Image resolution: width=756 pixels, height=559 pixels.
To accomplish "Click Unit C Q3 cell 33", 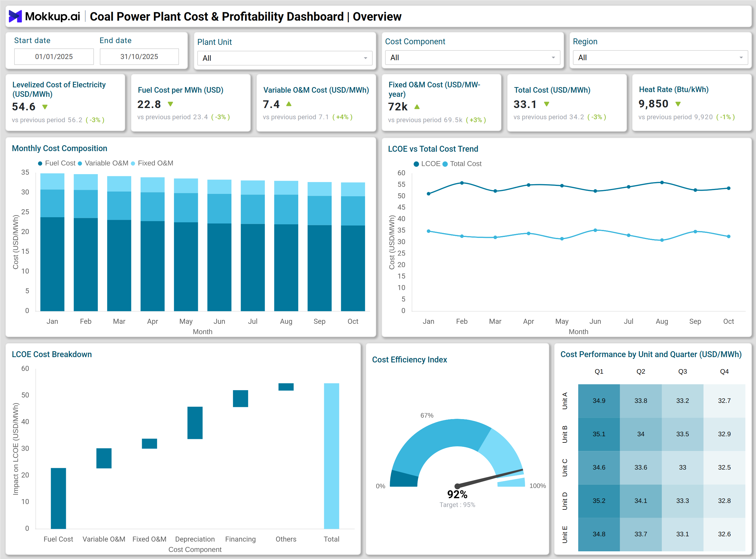I will click(x=682, y=468).
